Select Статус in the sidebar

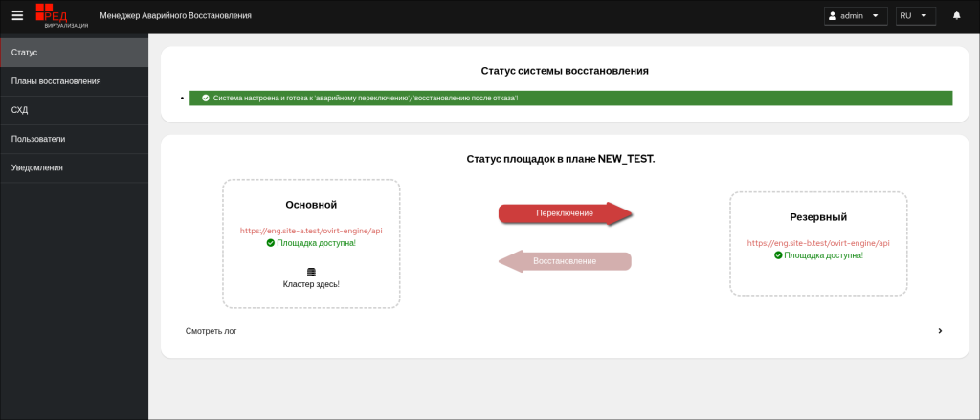pyautogui.click(x=75, y=53)
